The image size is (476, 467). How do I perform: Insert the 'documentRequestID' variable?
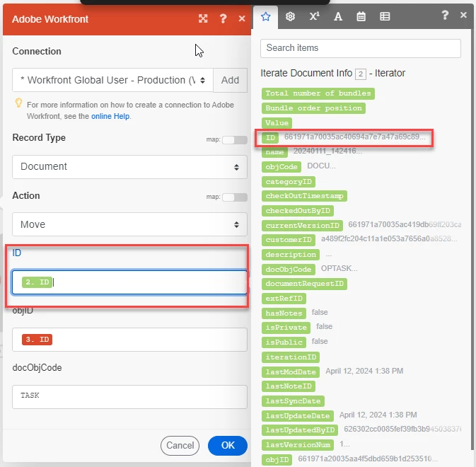[304, 284]
